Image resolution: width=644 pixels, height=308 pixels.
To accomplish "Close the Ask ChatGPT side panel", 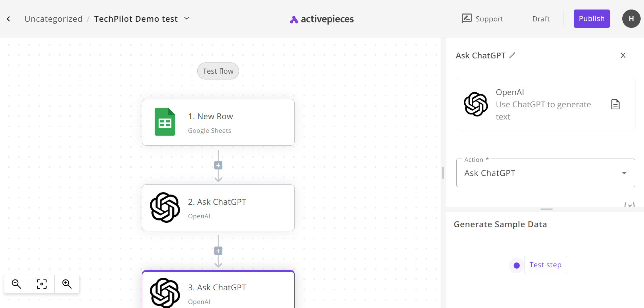I will tap(623, 55).
